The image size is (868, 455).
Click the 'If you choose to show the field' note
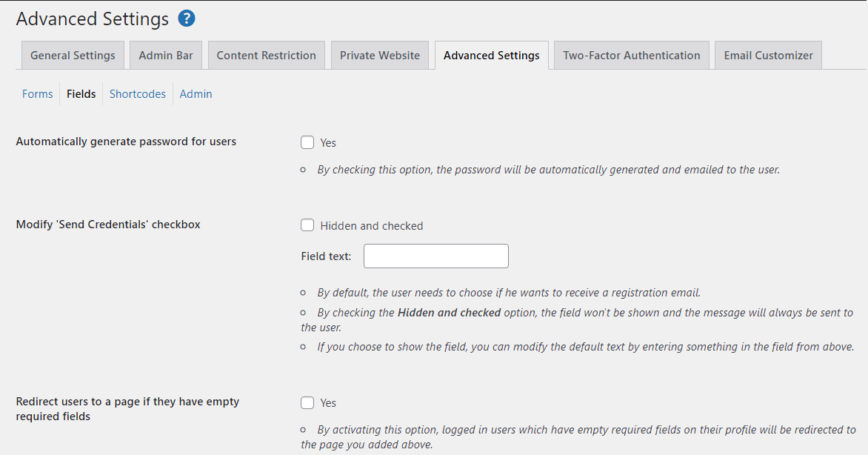(586, 347)
